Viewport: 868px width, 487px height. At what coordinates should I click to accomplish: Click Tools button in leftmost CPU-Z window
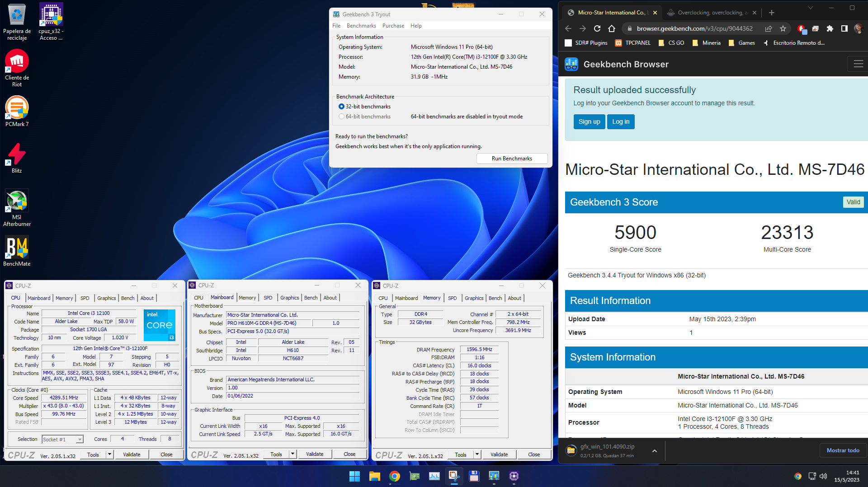click(93, 454)
